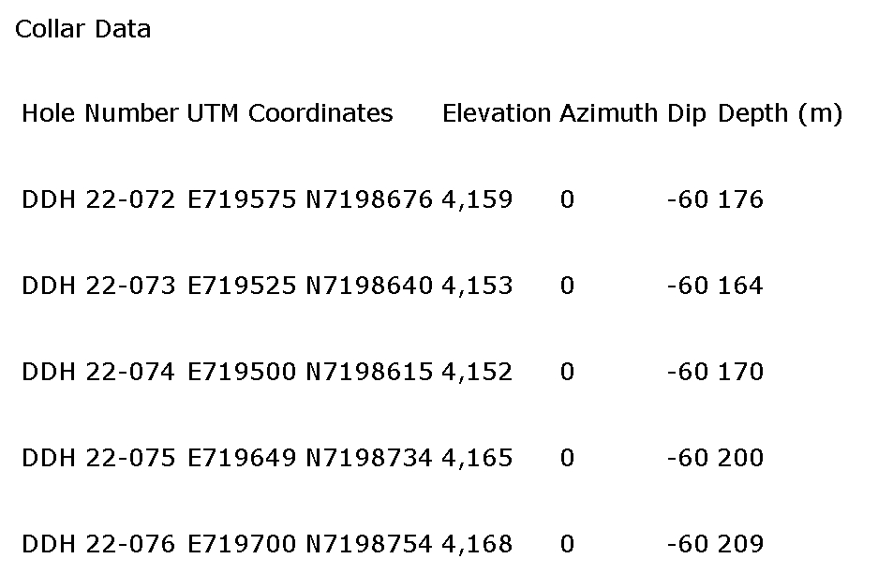Click hole number DDH 22-075
Screen dimensions: 878x588
(x=97, y=458)
